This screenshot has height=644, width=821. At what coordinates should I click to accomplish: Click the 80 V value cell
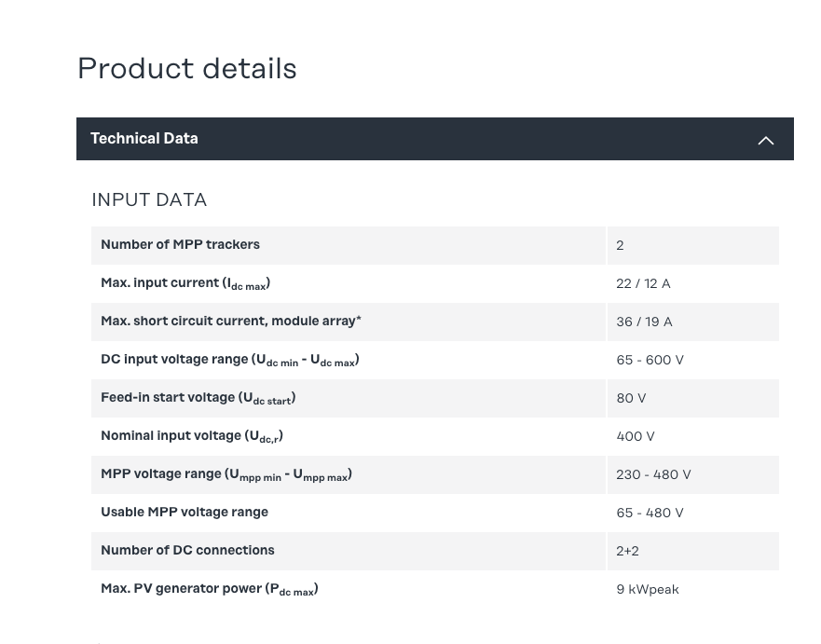click(631, 398)
